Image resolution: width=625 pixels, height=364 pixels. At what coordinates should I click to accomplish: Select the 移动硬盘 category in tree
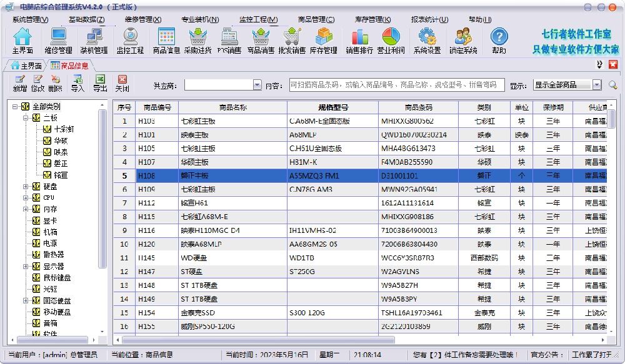pyautogui.click(x=57, y=312)
